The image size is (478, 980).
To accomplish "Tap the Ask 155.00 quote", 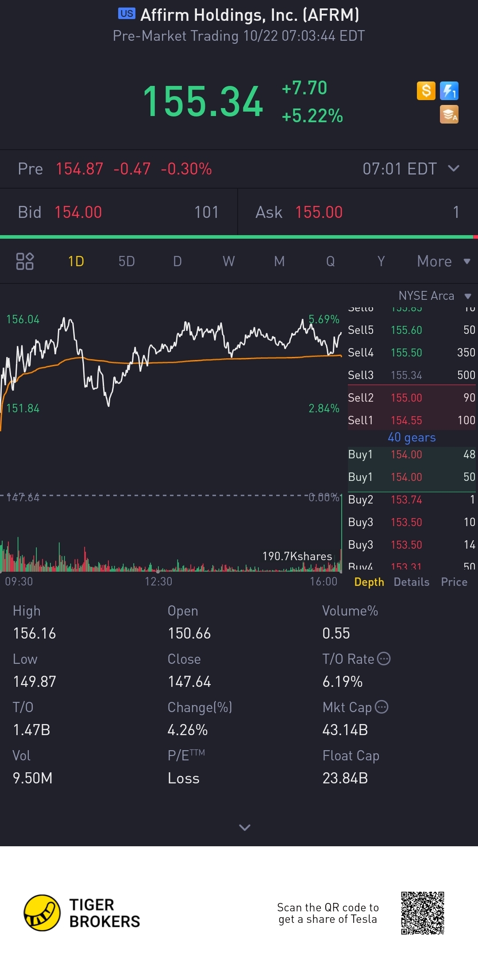I will (x=358, y=212).
